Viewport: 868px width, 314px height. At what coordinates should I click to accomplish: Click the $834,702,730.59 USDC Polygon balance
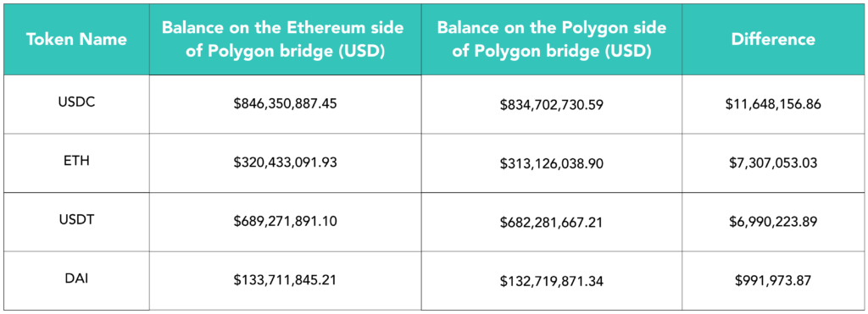[x=551, y=104]
